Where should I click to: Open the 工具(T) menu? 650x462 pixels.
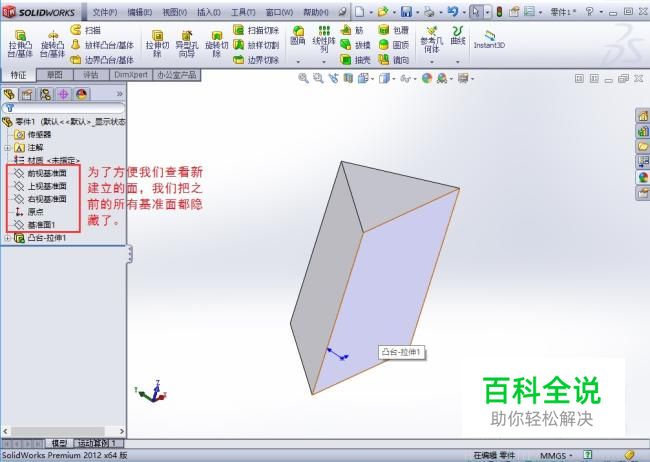243,12
